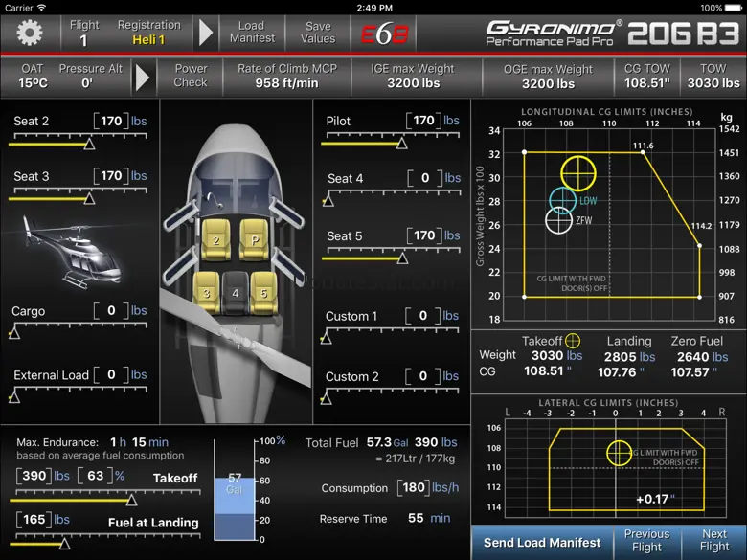747x560 pixels.
Task: Tap cyan LDW marker on CG chart
Action: 562,200
